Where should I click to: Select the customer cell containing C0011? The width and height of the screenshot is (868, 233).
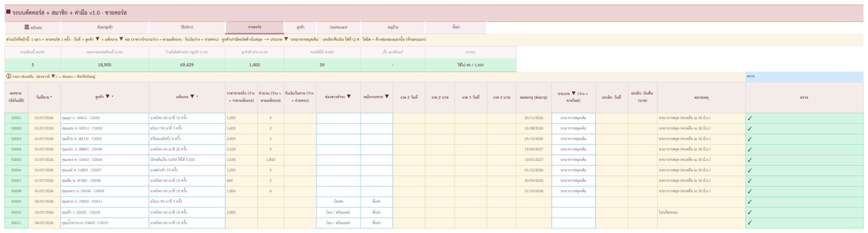coord(105,202)
